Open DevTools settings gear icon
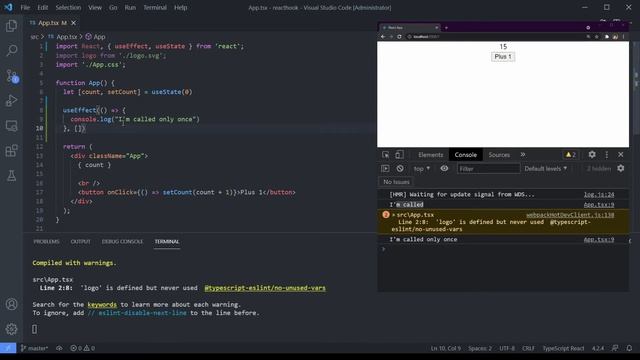The image size is (640, 360). click(592, 155)
